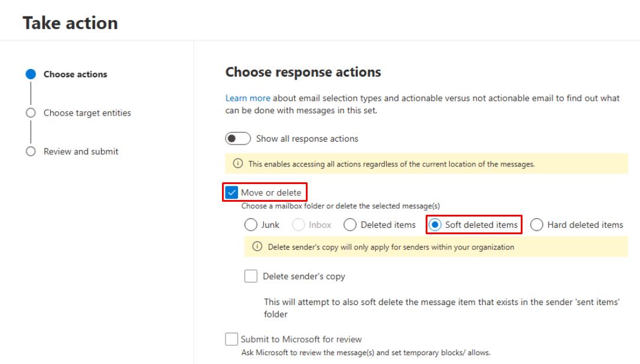
Task: Check Submit to Microsoft for review
Action: click(x=231, y=339)
